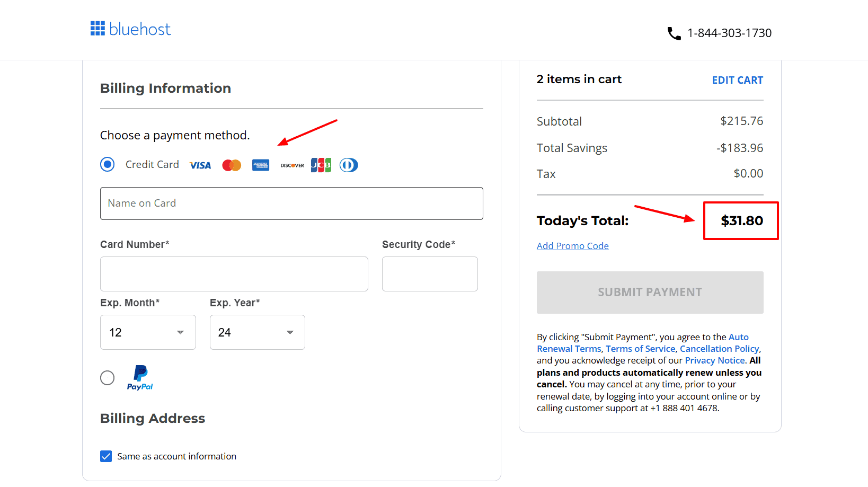Click the American Express card icon
The height and width of the screenshot is (487, 868).
tap(261, 165)
